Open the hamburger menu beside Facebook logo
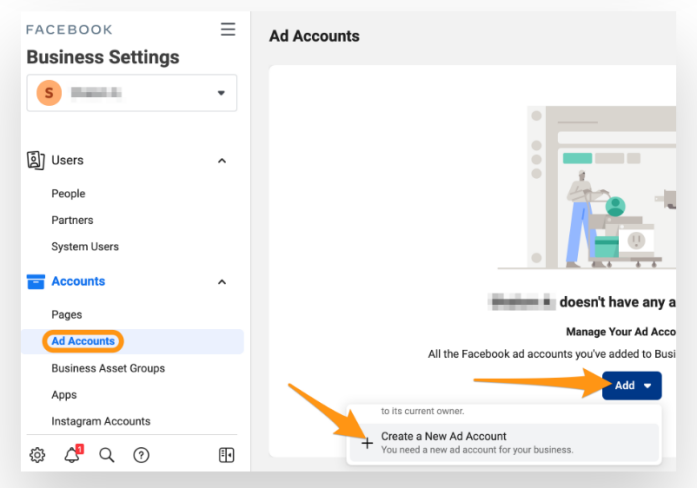 pyautogui.click(x=228, y=29)
